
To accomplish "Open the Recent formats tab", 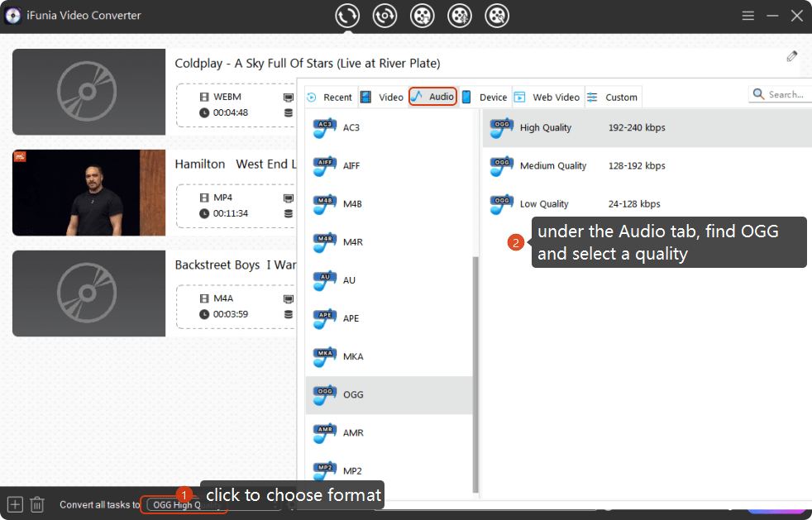I will (329, 97).
